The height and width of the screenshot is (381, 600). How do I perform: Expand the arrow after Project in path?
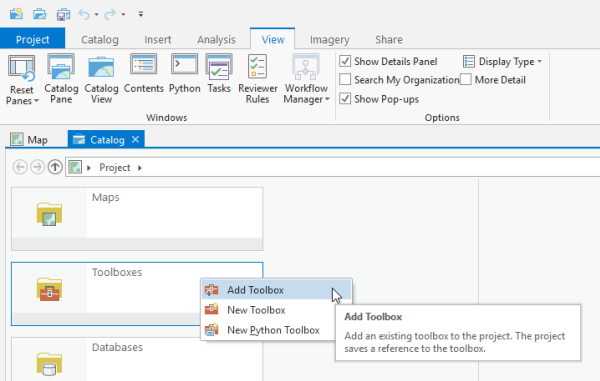point(140,168)
